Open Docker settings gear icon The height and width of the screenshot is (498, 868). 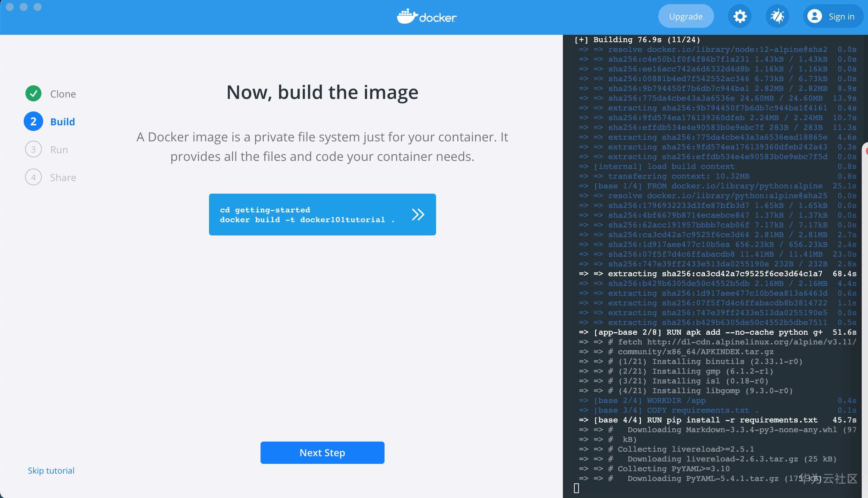[740, 16]
